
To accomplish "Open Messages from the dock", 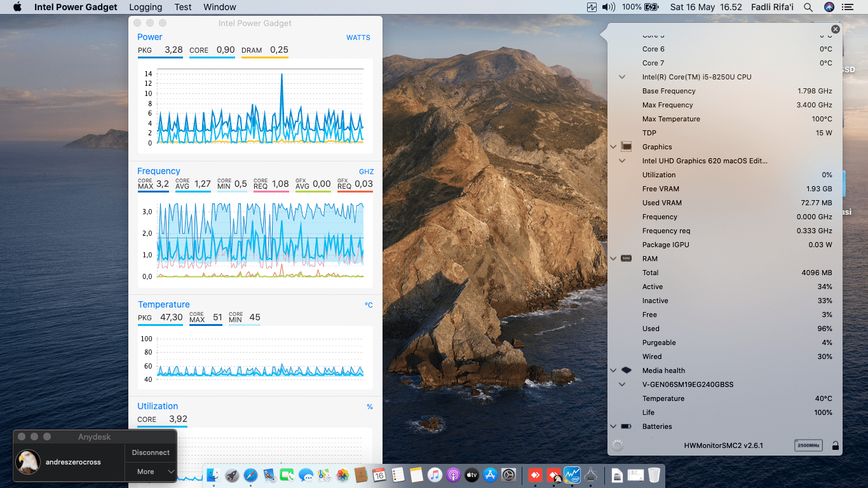I will pos(306,475).
